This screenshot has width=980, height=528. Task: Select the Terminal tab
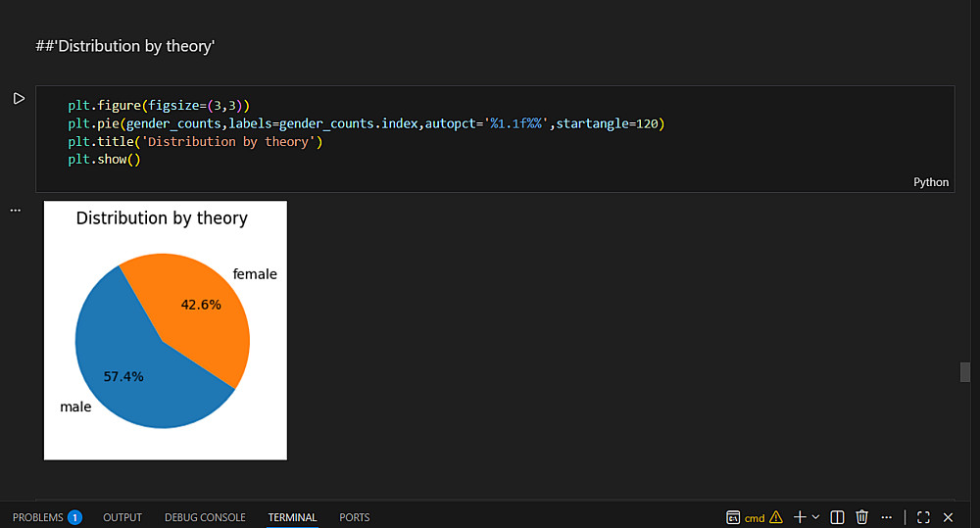(292, 517)
